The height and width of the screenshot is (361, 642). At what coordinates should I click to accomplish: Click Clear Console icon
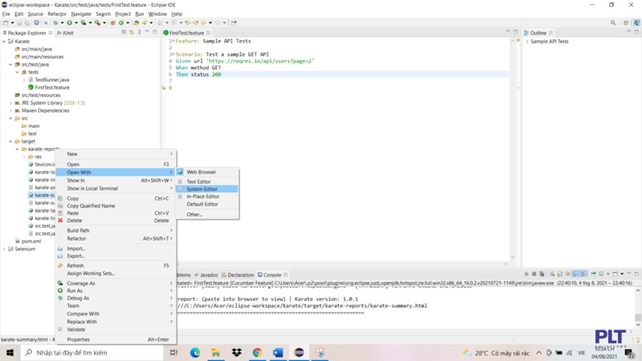(552, 274)
